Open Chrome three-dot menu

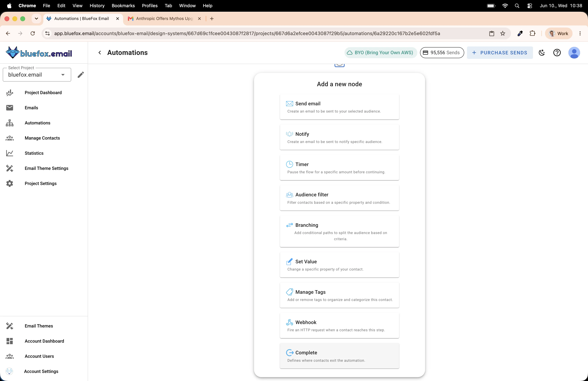pyautogui.click(x=580, y=33)
